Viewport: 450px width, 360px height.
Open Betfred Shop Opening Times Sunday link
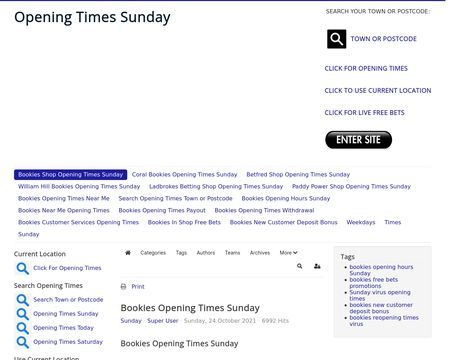coord(298,174)
